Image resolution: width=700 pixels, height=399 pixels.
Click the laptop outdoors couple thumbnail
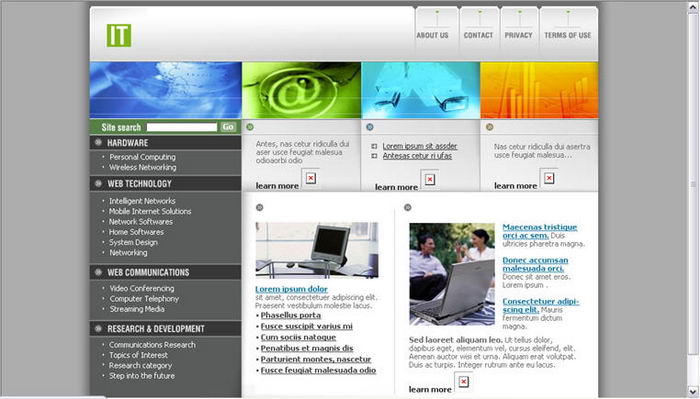click(x=452, y=274)
